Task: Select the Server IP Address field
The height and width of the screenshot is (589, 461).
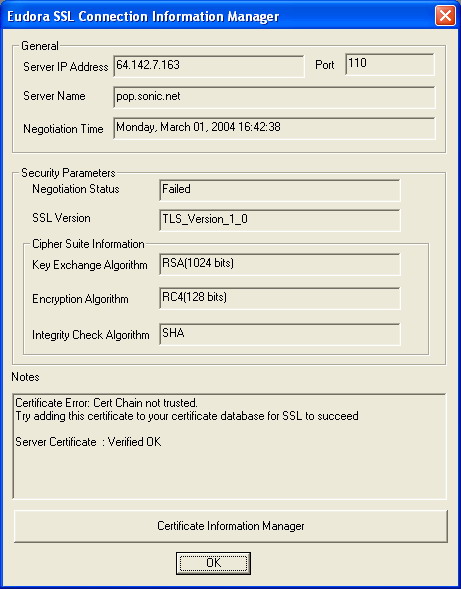Action: (x=209, y=66)
